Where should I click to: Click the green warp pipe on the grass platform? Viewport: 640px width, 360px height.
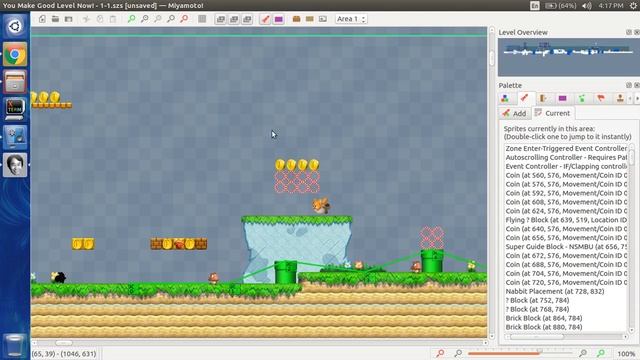click(x=431, y=261)
